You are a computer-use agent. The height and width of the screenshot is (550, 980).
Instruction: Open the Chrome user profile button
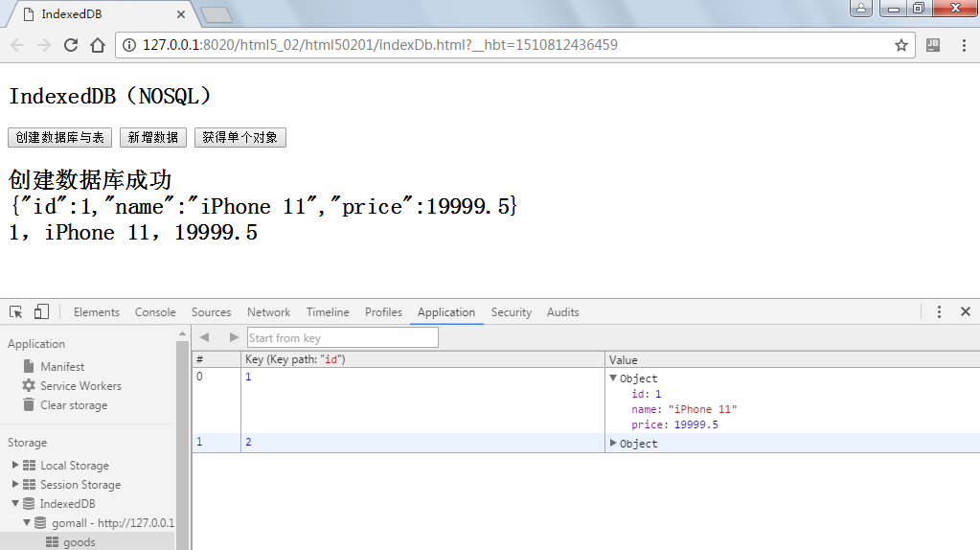tap(861, 8)
